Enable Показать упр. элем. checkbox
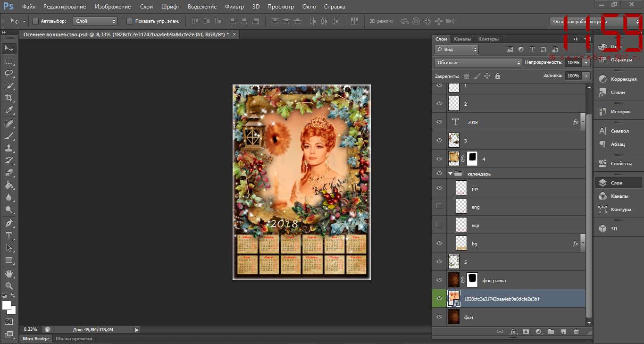Viewport: 644px width, 344px height. 130,21
